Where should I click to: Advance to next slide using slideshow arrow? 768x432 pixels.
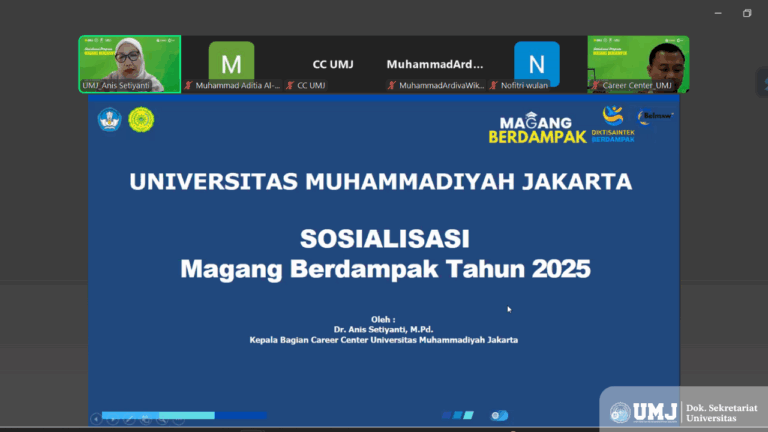point(113,419)
